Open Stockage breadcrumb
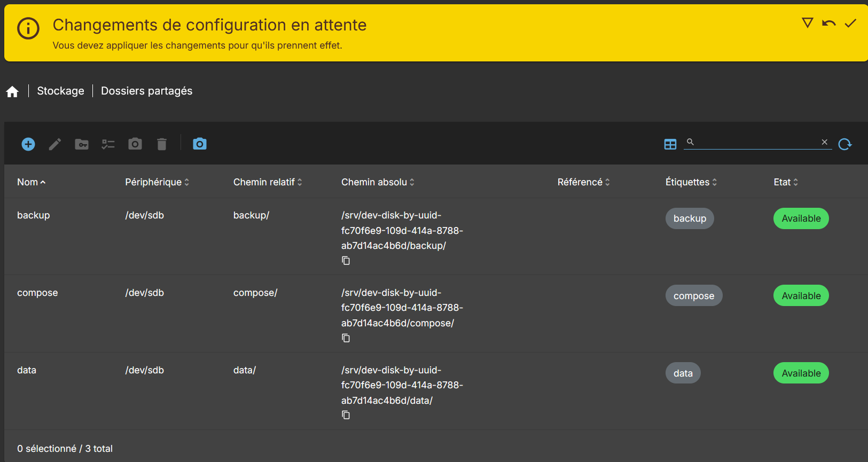 (60, 91)
